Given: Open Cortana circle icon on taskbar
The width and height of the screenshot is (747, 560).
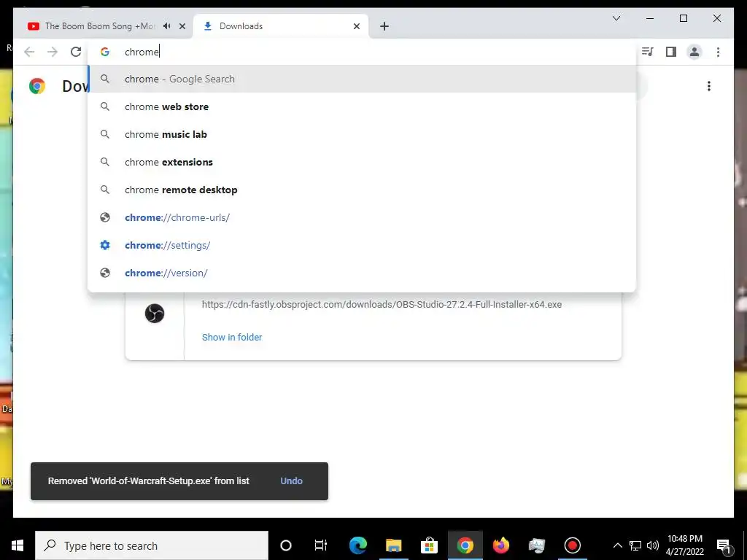Looking at the screenshot, I should [286, 545].
